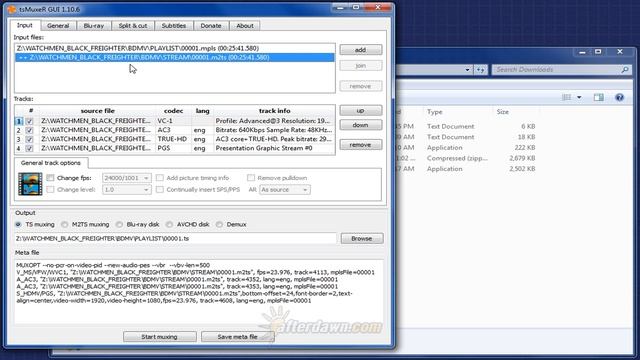
Task: Switch to the General tab
Action: tap(58, 25)
